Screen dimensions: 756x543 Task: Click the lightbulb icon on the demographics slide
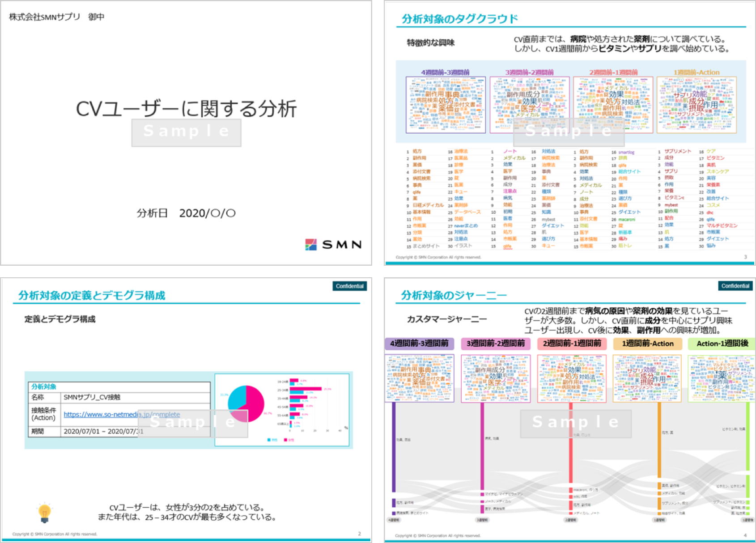coord(44,513)
